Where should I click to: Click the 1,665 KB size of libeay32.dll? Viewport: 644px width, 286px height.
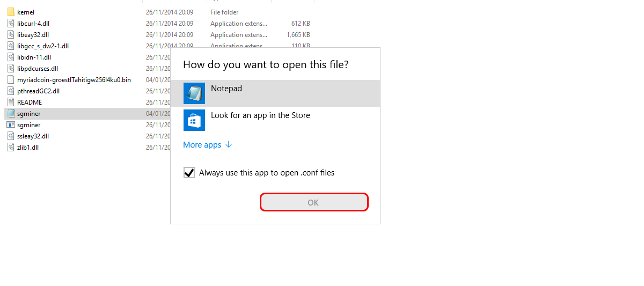pyautogui.click(x=298, y=34)
